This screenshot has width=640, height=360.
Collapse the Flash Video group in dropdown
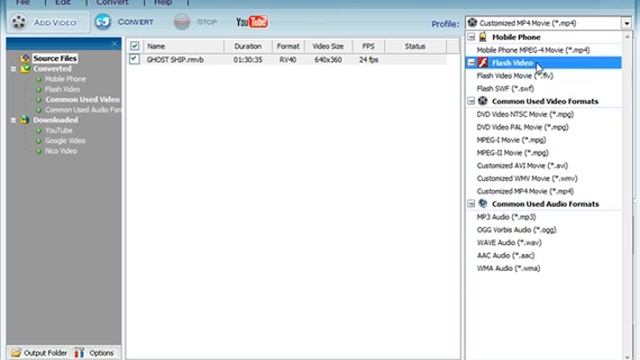point(471,62)
